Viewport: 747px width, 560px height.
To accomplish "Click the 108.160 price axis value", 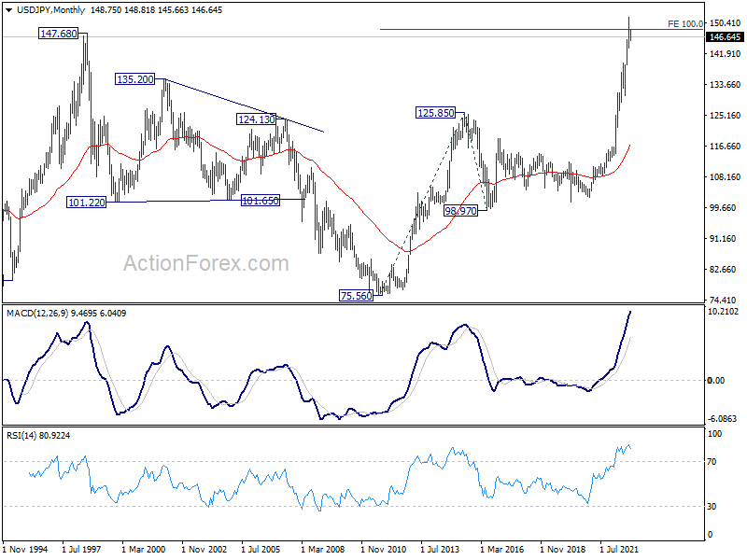I will point(725,176).
